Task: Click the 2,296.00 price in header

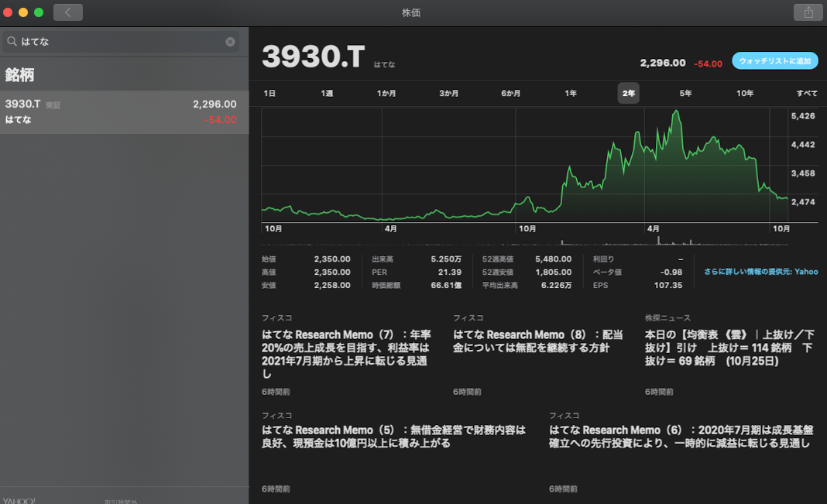Action: (663, 63)
